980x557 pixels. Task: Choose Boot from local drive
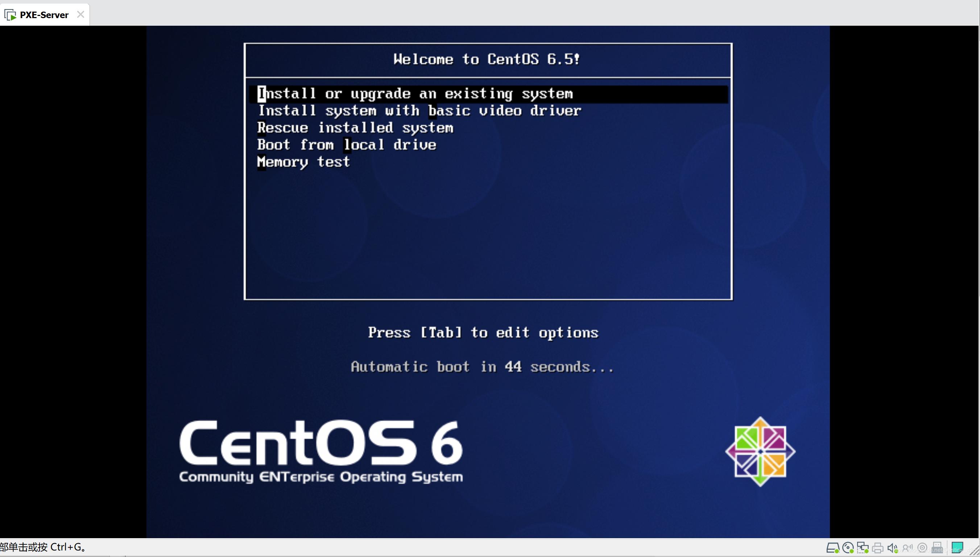tap(346, 144)
